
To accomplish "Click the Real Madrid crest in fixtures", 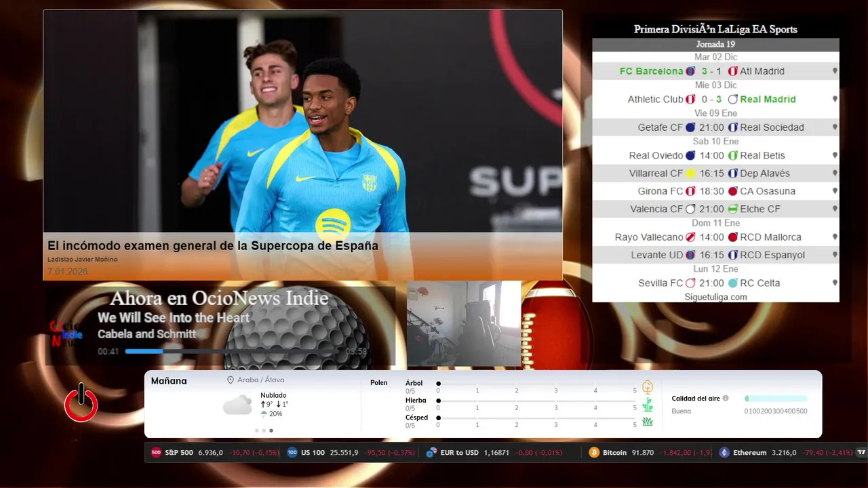I will tap(732, 99).
